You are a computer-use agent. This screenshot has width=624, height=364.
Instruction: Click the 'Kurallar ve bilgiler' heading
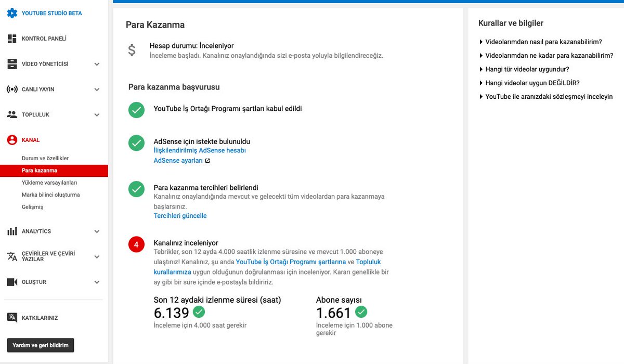click(511, 23)
